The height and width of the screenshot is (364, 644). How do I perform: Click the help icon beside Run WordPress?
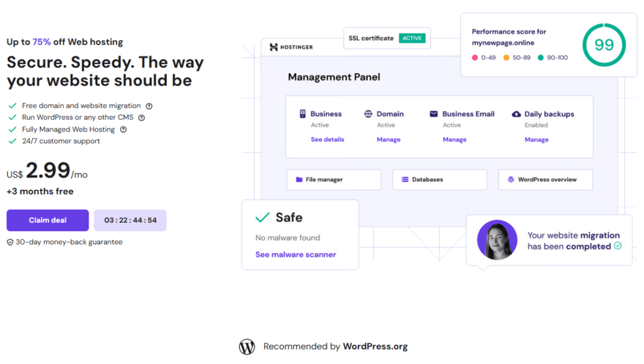coord(141,118)
